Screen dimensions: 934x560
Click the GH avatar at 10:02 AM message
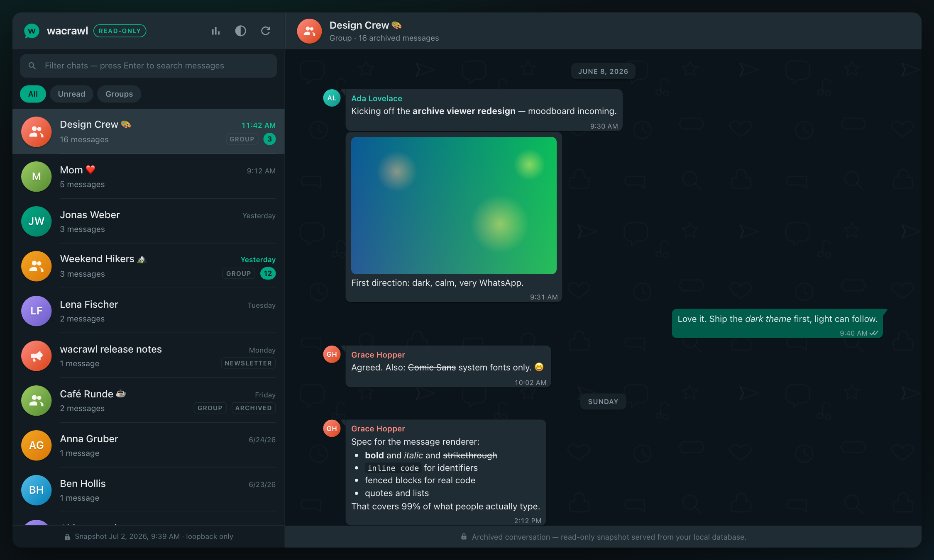point(332,354)
